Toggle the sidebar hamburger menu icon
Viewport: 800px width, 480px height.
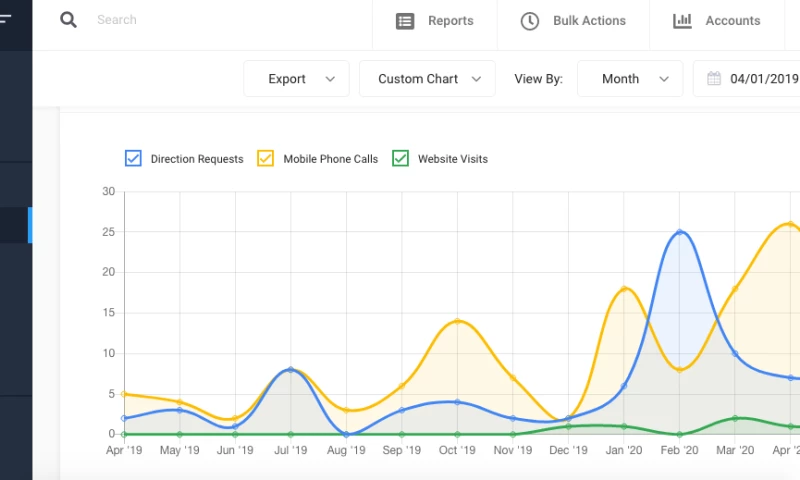pyautogui.click(x=6, y=19)
